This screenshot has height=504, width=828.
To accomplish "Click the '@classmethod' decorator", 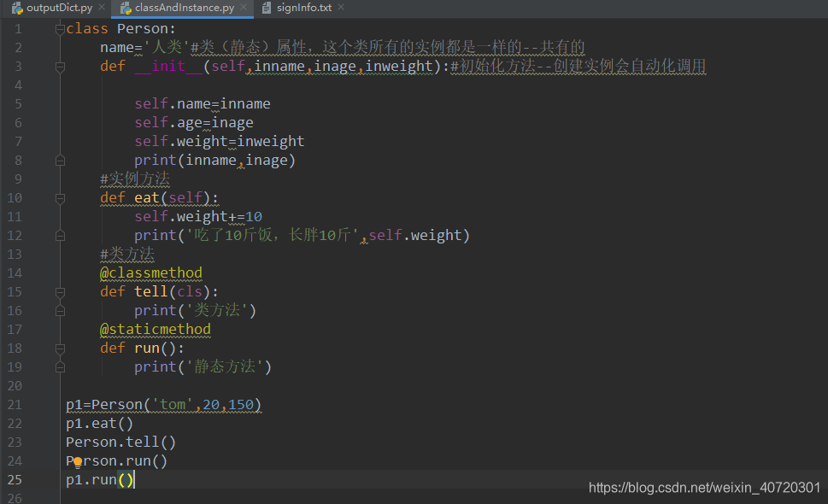I will click(x=151, y=273).
